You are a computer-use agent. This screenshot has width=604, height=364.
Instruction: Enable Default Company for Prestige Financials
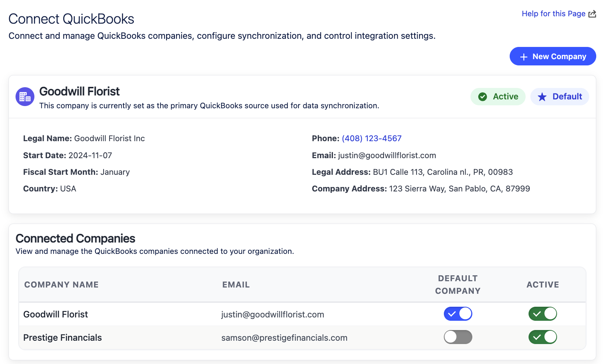coord(458,337)
